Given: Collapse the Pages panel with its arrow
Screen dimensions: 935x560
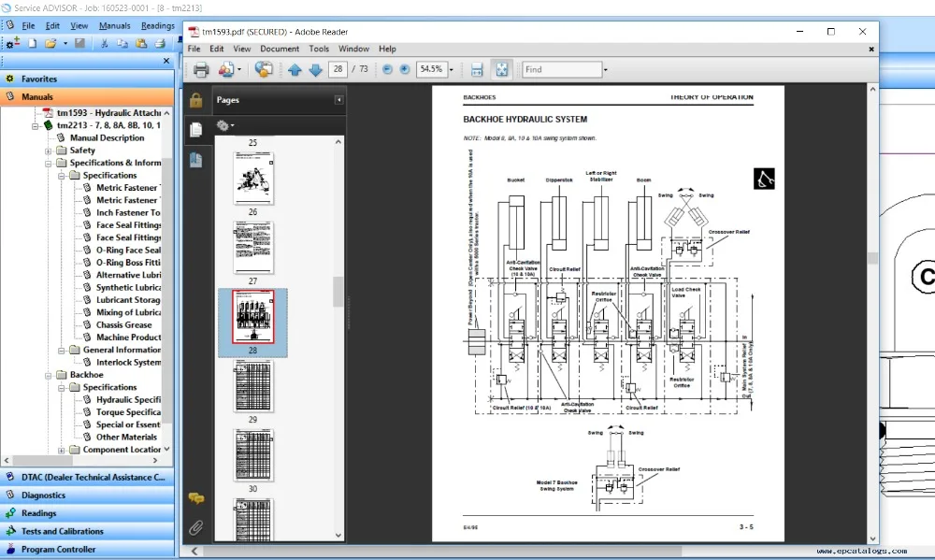Looking at the screenshot, I should pos(338,100).
